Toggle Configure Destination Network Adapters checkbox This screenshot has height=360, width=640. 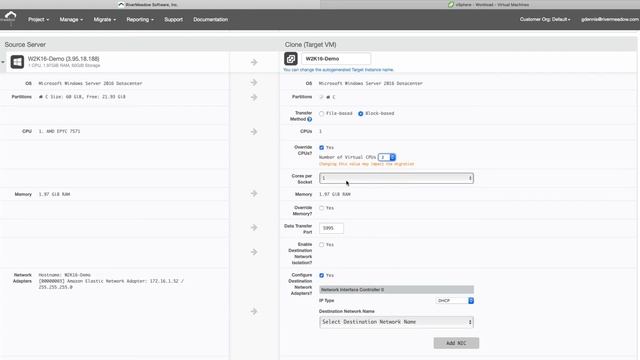322,276
